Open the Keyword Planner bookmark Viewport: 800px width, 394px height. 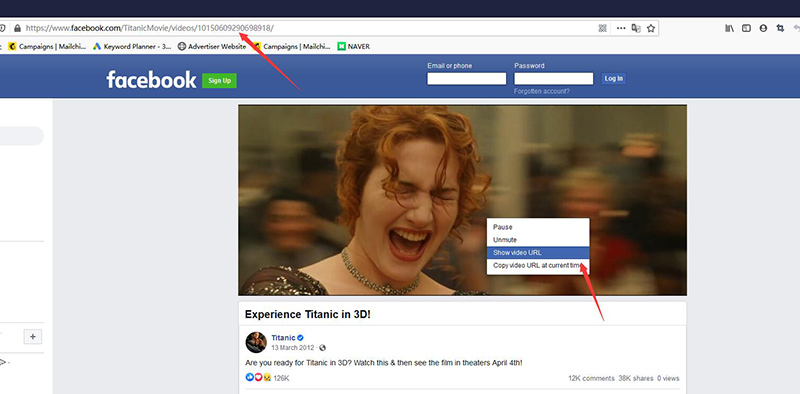tap(132, 46)
